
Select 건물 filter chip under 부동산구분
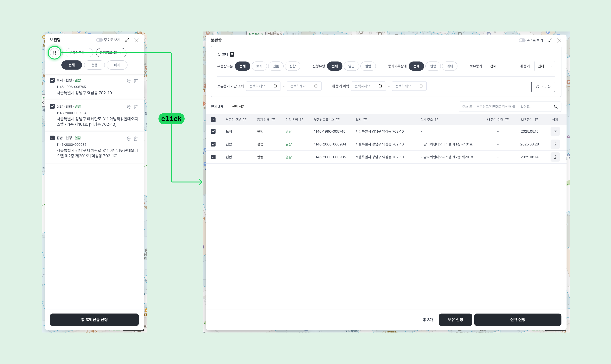276,66
